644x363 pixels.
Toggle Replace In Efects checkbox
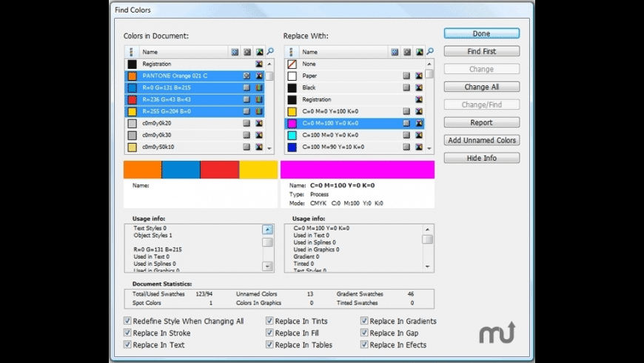pos(364,344)
